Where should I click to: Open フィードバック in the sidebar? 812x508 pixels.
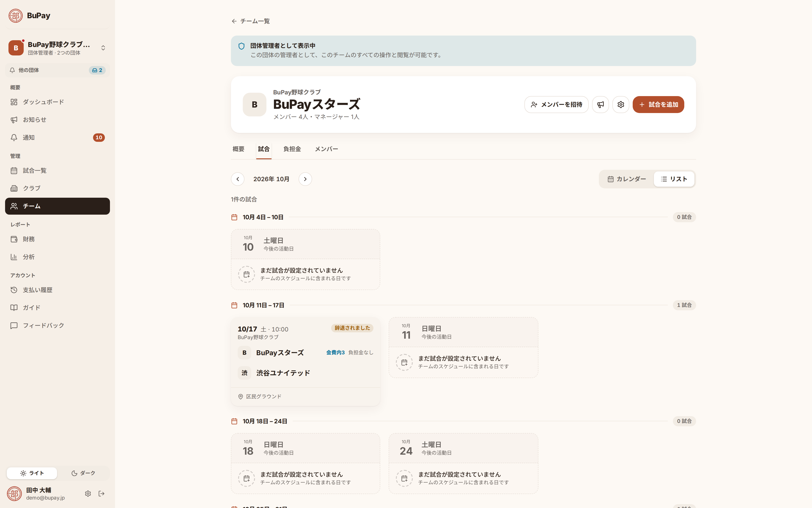57,326
